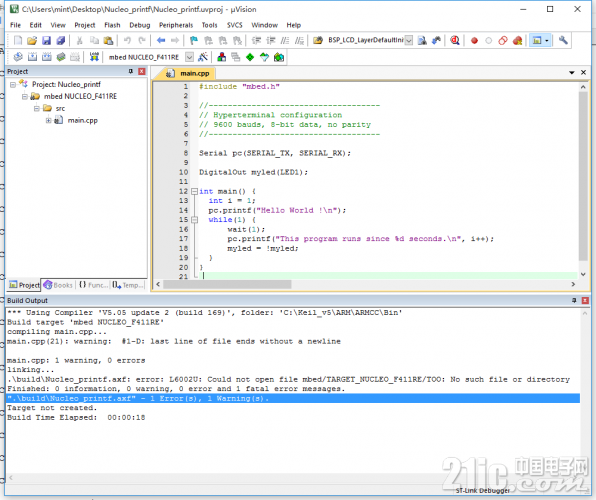
Task: Open the find combo box BSP_LCD_LayerDefaultIni dropdown
Action: 409,40
